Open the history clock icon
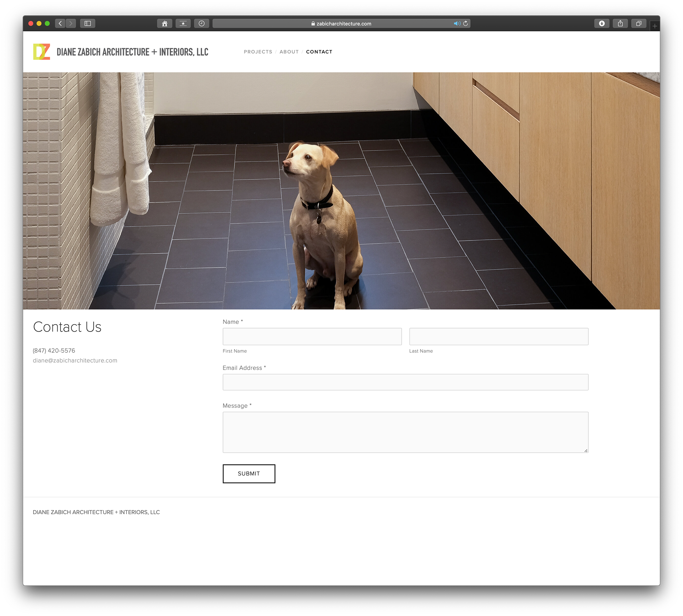This screenshot has height=616, width=683. 201,23
